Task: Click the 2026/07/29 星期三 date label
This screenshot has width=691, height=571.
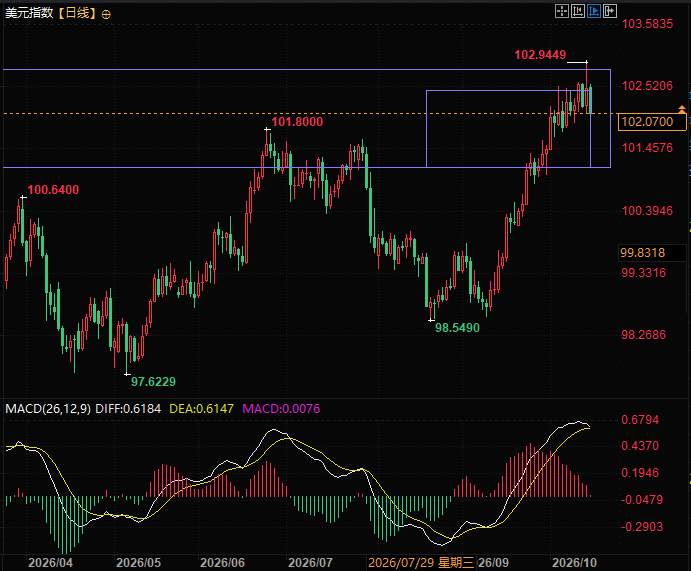Action: (x=421, y=563)
